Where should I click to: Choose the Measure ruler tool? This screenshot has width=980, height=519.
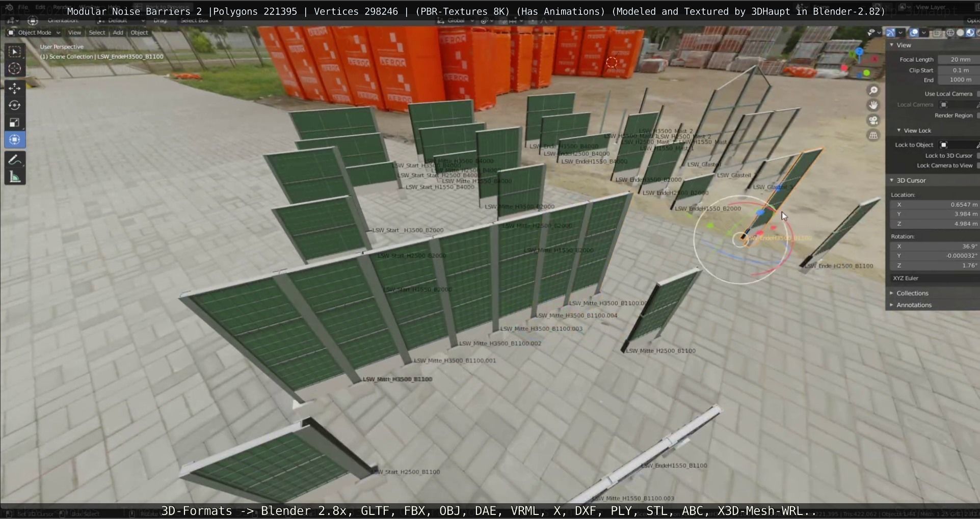point(14,177)
